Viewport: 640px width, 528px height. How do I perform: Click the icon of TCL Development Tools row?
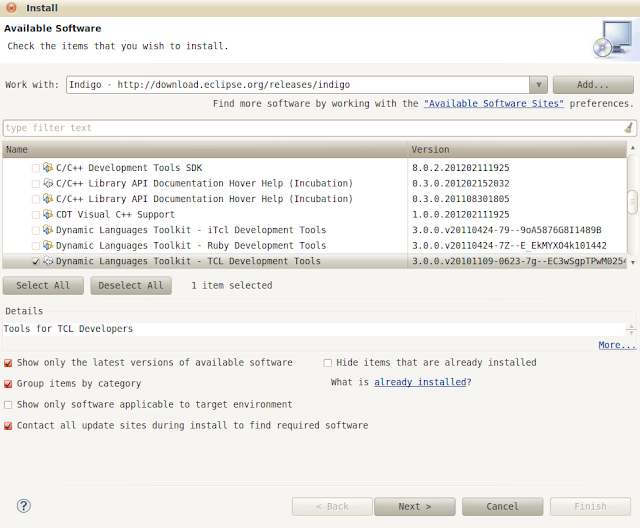coord(48,260)
